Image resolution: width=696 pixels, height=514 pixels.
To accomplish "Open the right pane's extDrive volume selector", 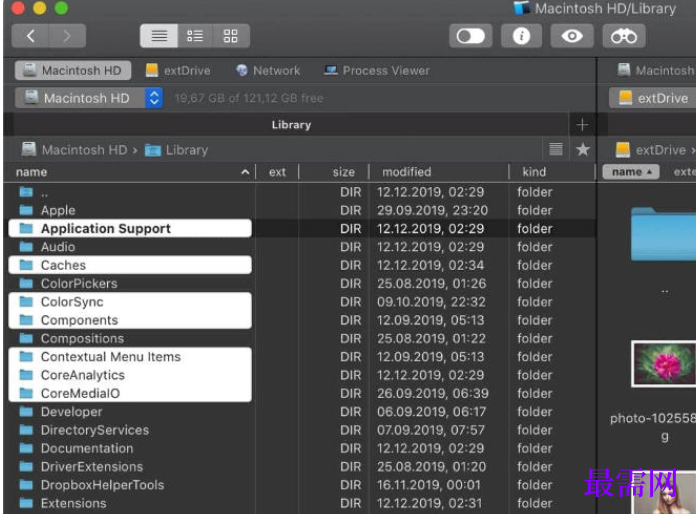I will [653, 98].
